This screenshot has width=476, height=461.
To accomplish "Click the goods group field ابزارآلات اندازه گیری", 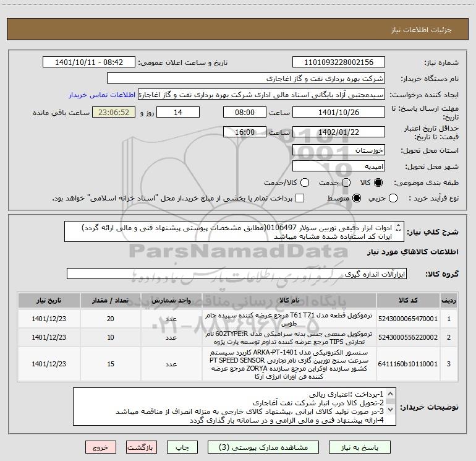I will 237,274.
